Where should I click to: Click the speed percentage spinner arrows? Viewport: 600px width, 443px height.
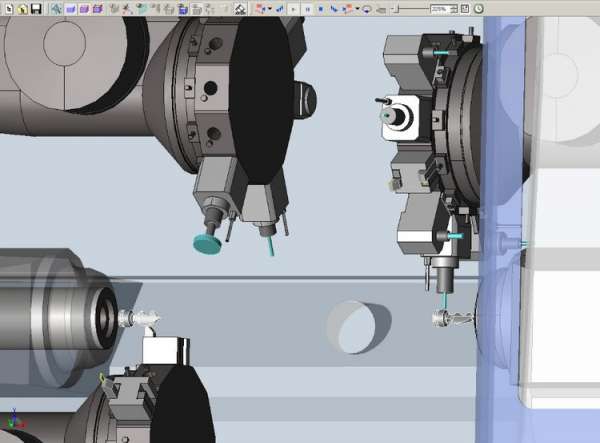coord(453,8)
